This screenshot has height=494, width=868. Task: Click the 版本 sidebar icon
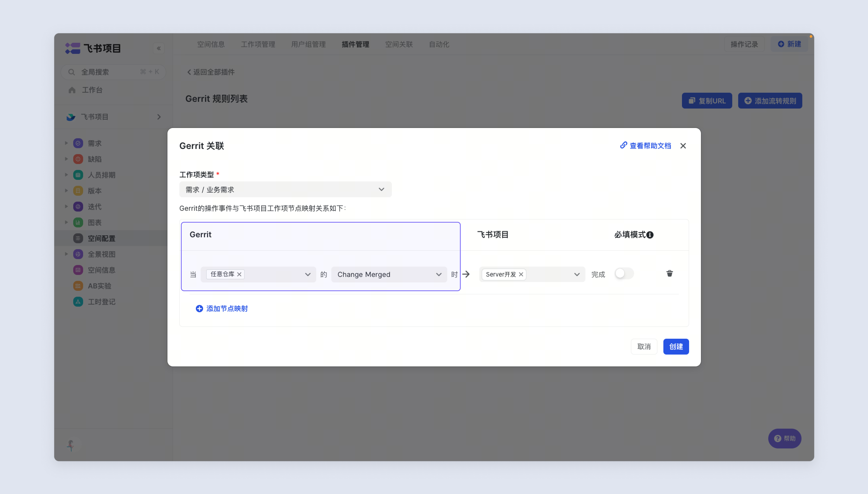(x=78, y=191)
